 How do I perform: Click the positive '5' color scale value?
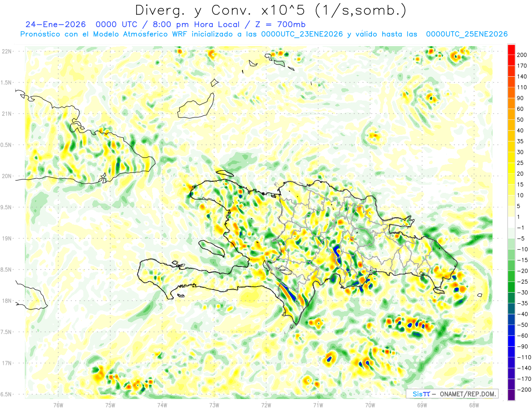click(520, 206)
